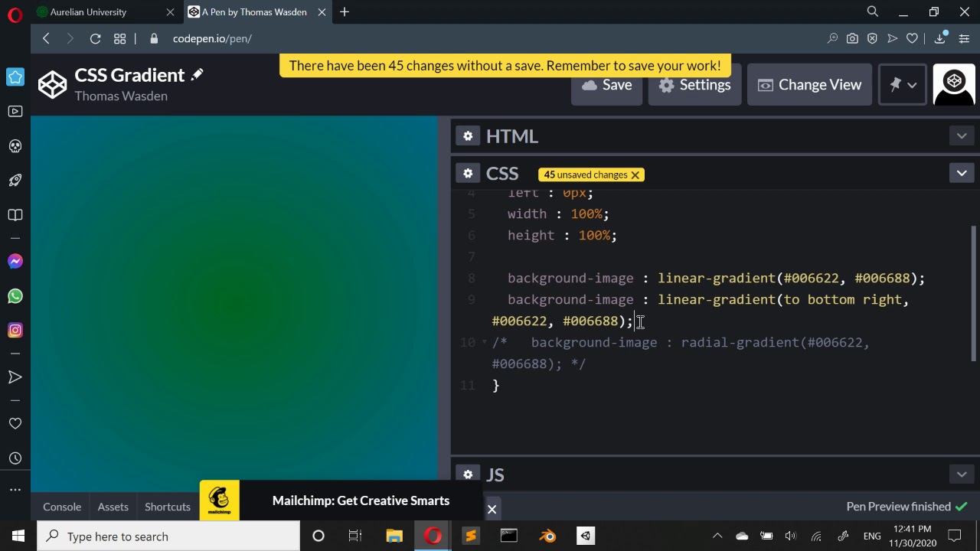Save the pen
980x551 pixels.
607,85
